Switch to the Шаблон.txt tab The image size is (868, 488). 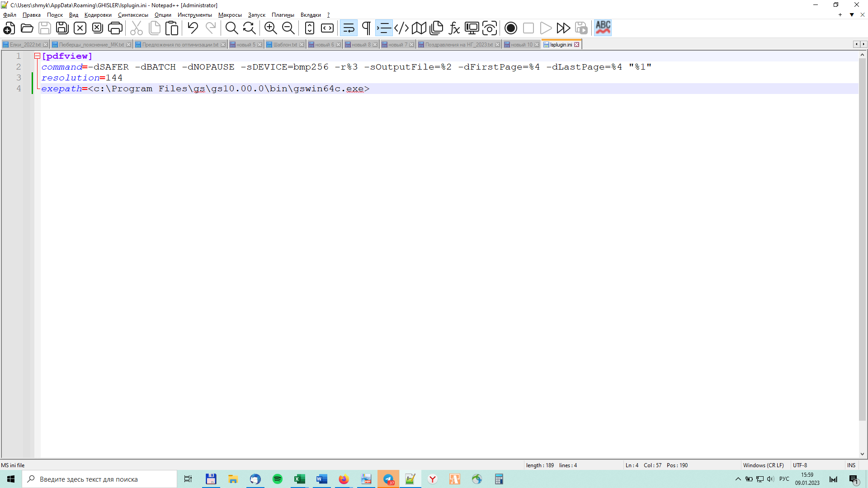pos(285,45)
